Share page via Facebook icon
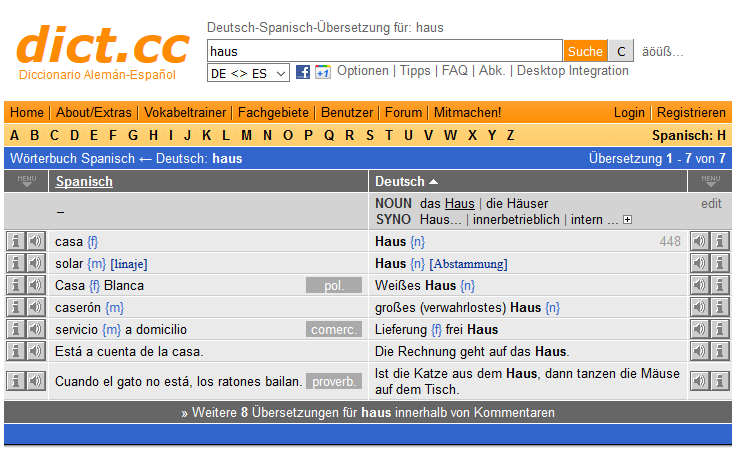 (x=303, y=72)
